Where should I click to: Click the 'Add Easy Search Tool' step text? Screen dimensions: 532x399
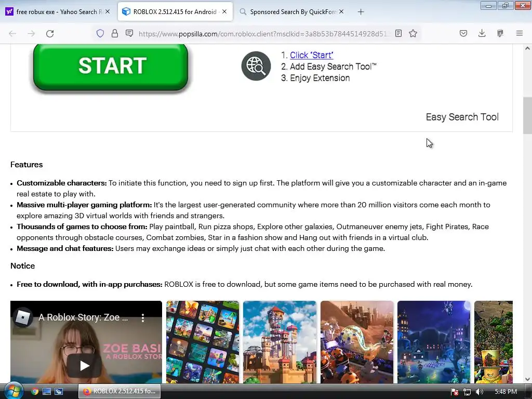(333, 66)
